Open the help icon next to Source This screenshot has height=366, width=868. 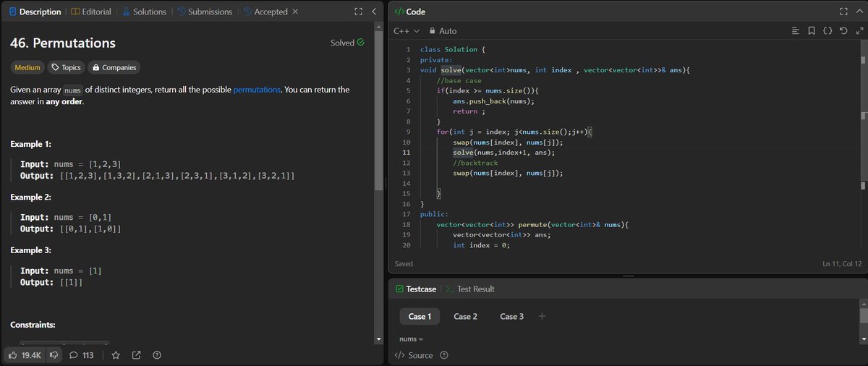pyautogui.click(x=444, y=355)
